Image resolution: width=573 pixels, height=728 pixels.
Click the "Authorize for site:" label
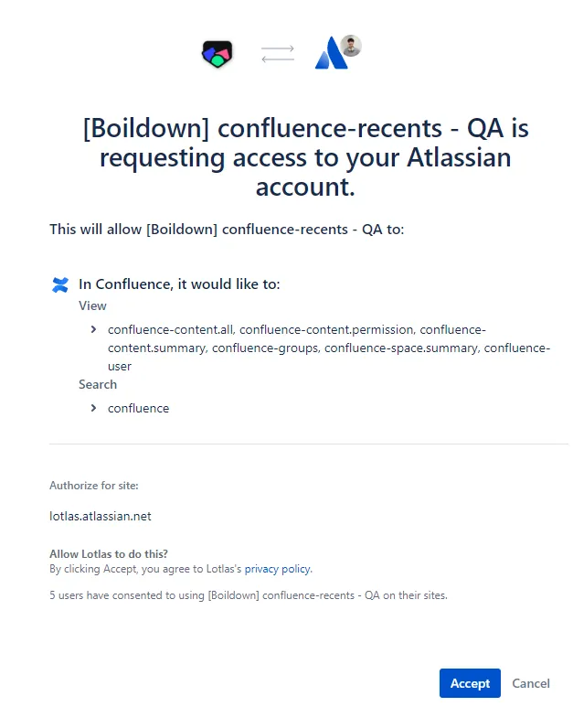(94, 486)
